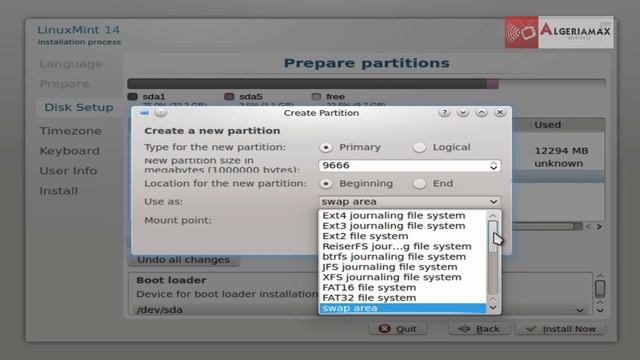Click the sda1 legend color swatch
The image size is (640, 360).
coord(132,97)
